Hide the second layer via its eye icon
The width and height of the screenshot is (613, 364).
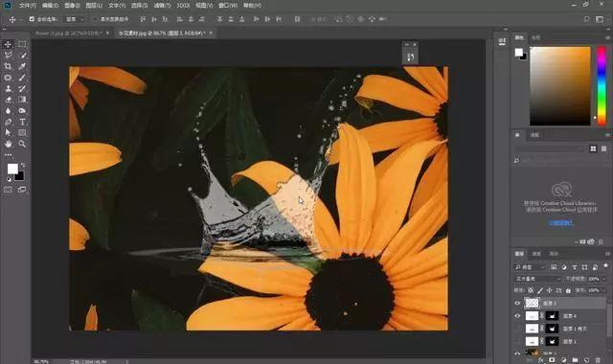(517, 316)
